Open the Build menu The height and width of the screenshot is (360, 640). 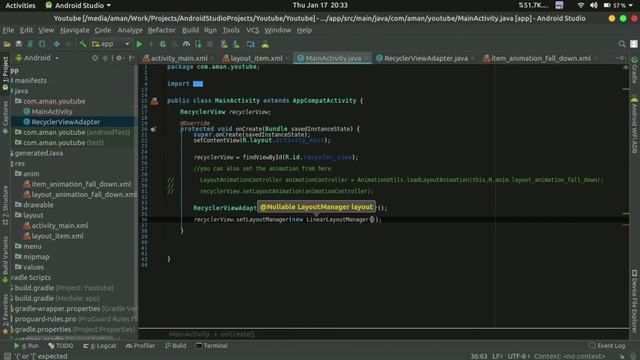[x=190, y=30]
